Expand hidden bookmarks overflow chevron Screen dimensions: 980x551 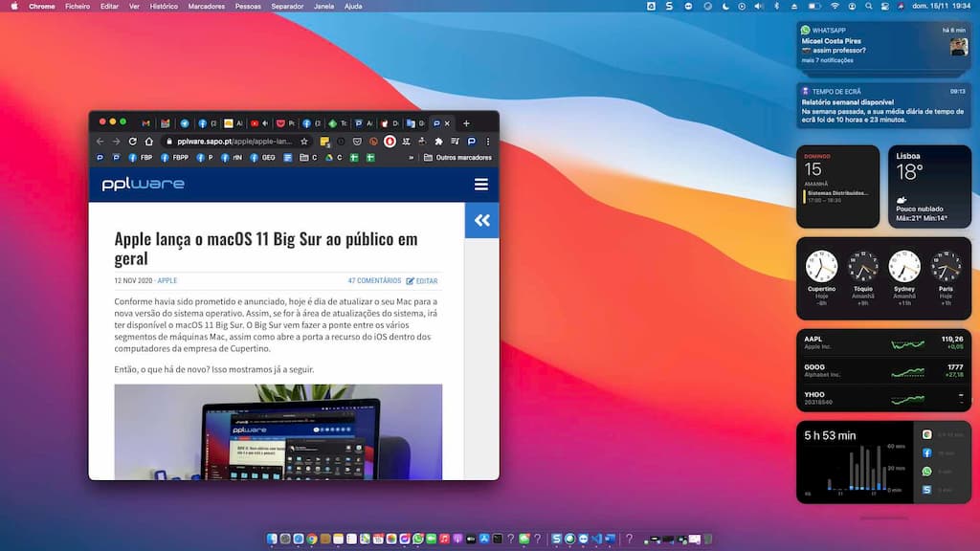click(x=412, y=158)
